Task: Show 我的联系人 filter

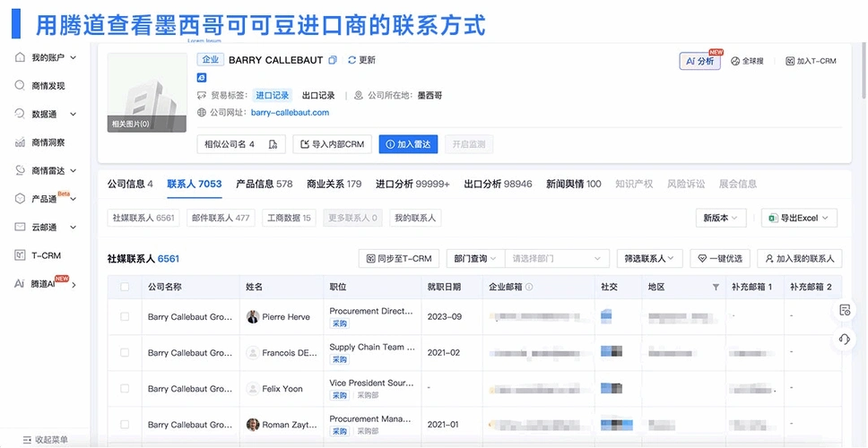Action: [x=415, y=218]
